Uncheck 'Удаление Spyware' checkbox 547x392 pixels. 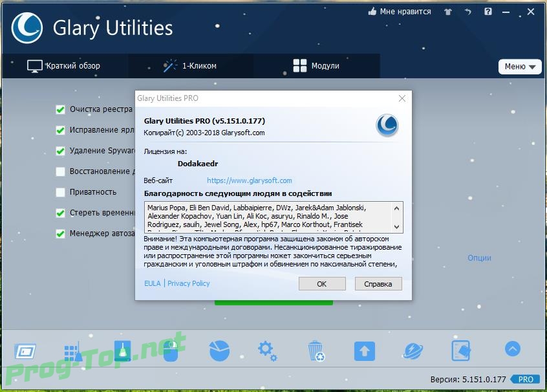click(x=60, y=151)
